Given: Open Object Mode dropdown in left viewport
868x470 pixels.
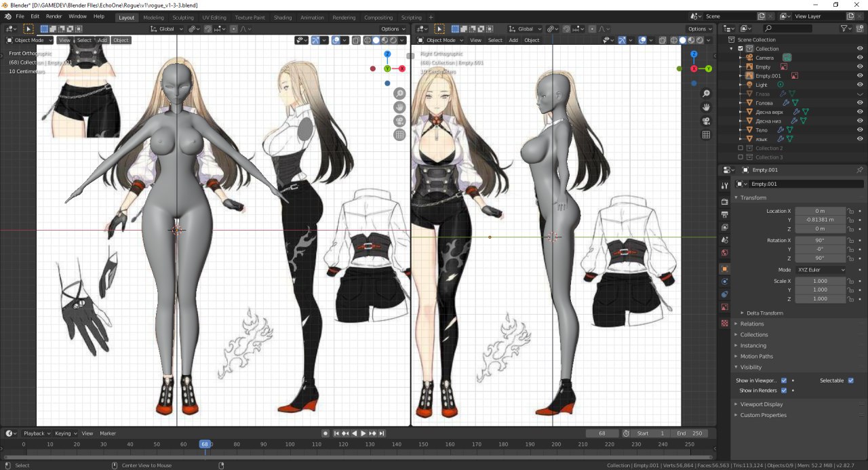Looking at the screenshot, I should pos(29,40).
